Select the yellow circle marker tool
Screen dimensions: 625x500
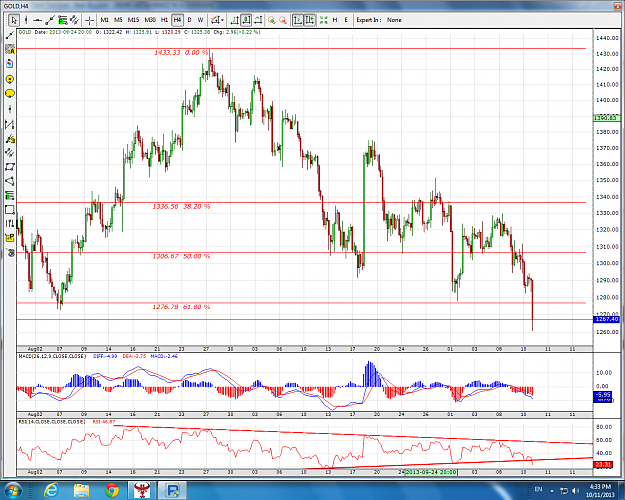pos(10,79)
